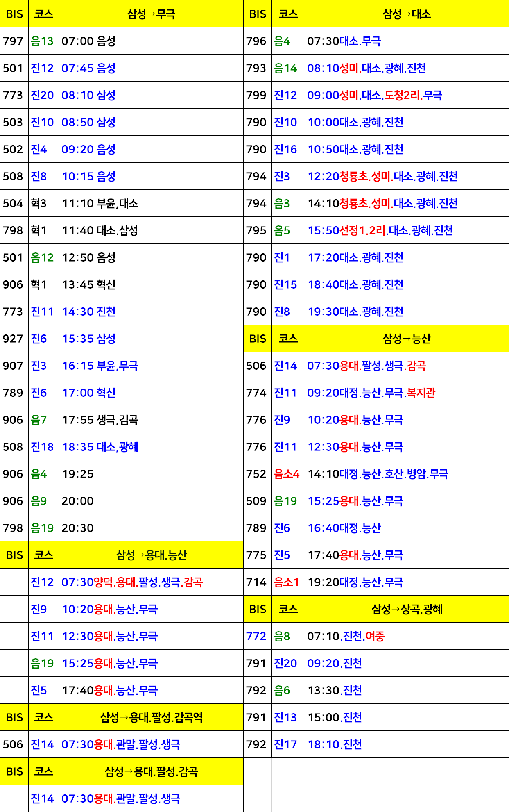Select the '14:10대정.능산.호산.병암.무극' entry
This screenshot has width=509, height=812.
point(407,474)
